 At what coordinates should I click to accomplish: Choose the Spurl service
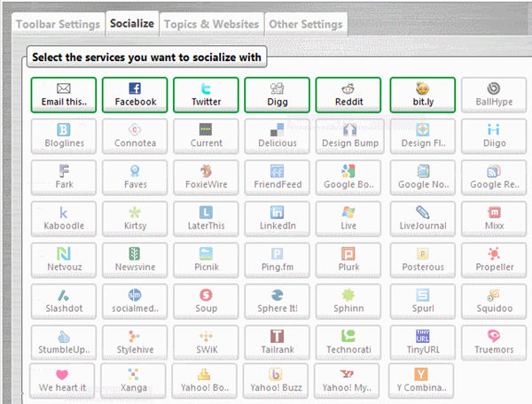click(423, 301)
